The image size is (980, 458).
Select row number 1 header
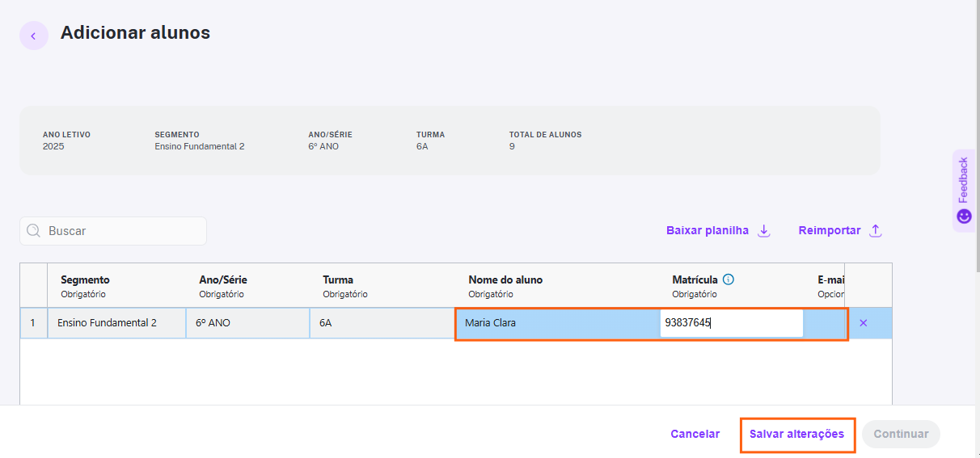(33, 323)
